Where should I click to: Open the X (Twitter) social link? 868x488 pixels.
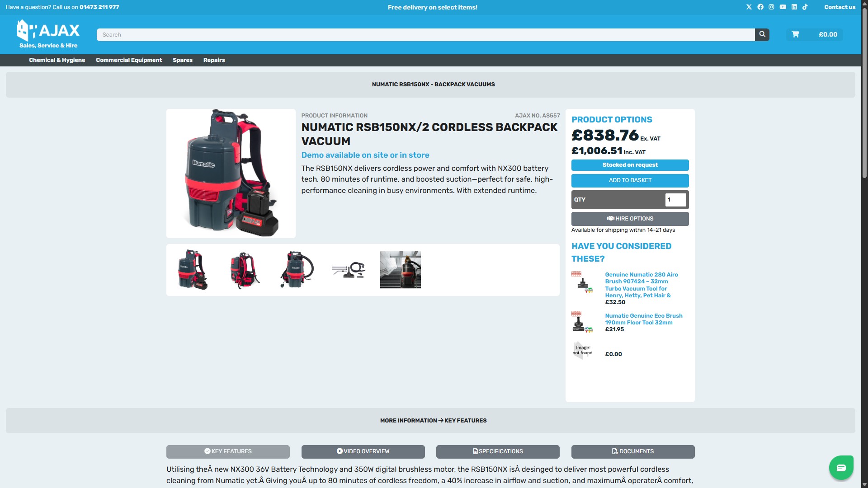pos(749,7)
